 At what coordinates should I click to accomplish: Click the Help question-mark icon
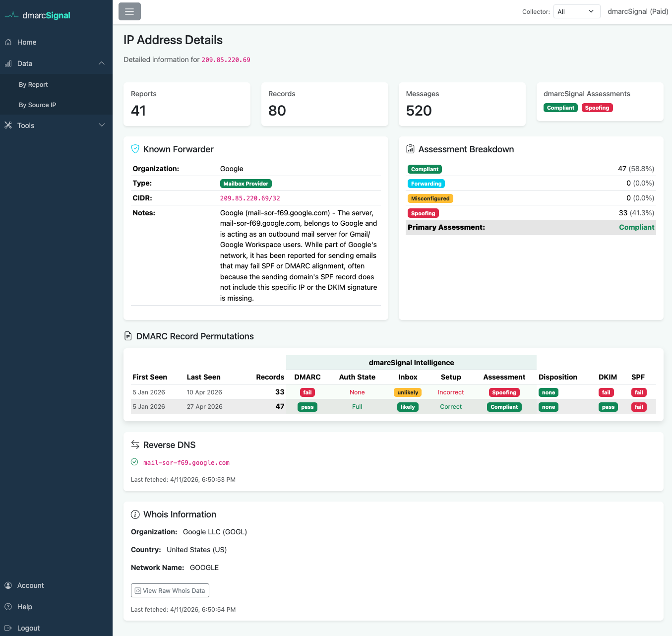(8, 607)
